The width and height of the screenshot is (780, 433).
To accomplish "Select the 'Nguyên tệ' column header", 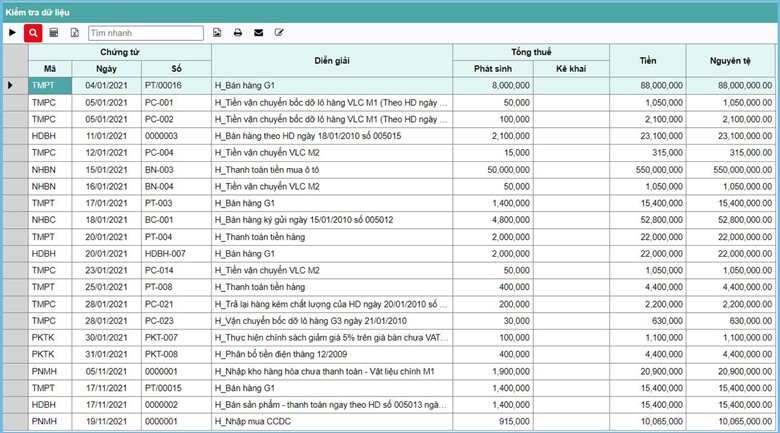I will 731,60.
